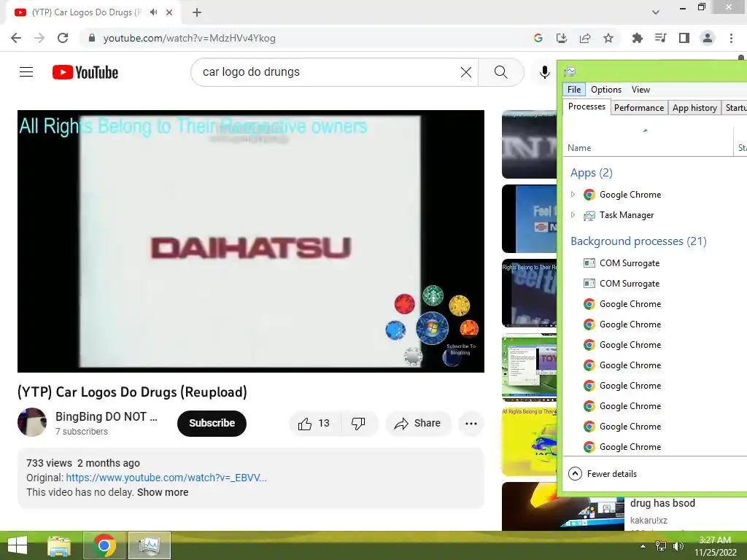Reload the page in Chrome

pos(63,38)
